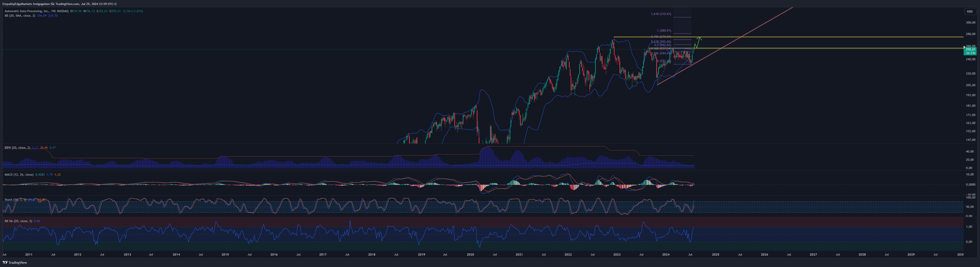The width and height of the screenshot is (980, 267).
Task: Click the 220,00 price axis label
Action: [970, 73]
